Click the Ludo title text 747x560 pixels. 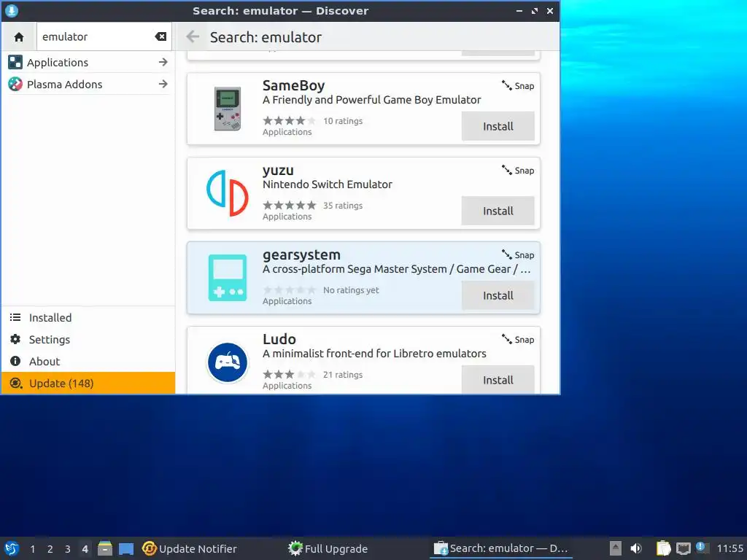tap(279, 339)
